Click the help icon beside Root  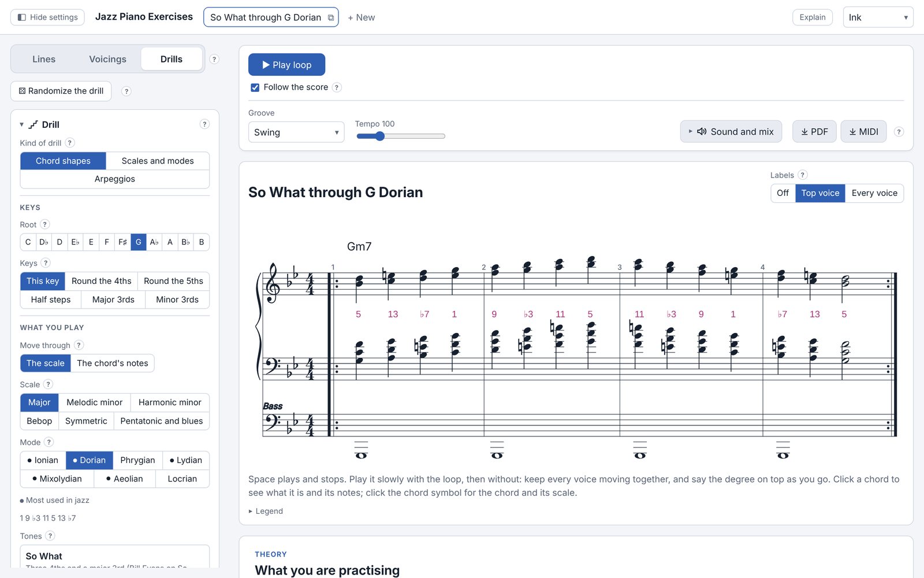(45, 224)
